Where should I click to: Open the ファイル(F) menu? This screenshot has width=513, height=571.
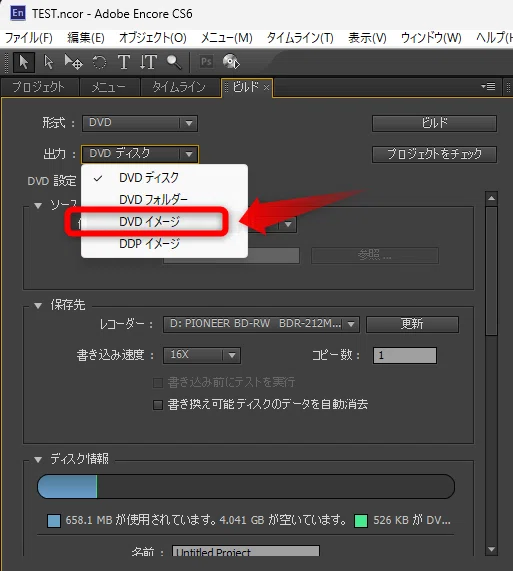28,38
